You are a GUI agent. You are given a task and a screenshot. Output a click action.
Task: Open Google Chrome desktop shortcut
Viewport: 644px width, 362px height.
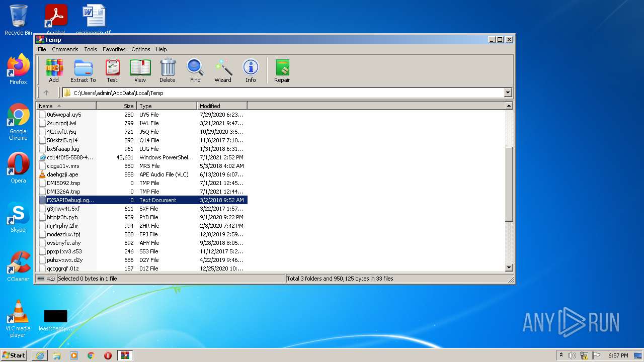click(18, 122)
